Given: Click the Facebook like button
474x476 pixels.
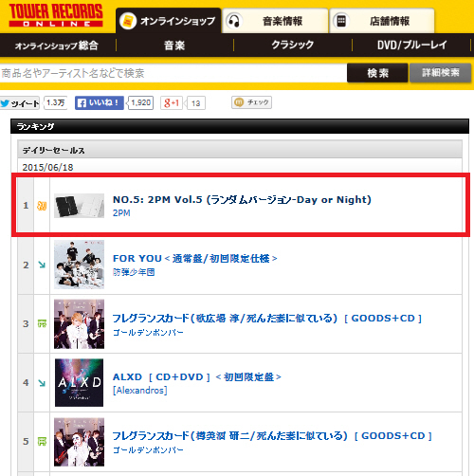Looking at the screenshot, I should tap(100, 103).
